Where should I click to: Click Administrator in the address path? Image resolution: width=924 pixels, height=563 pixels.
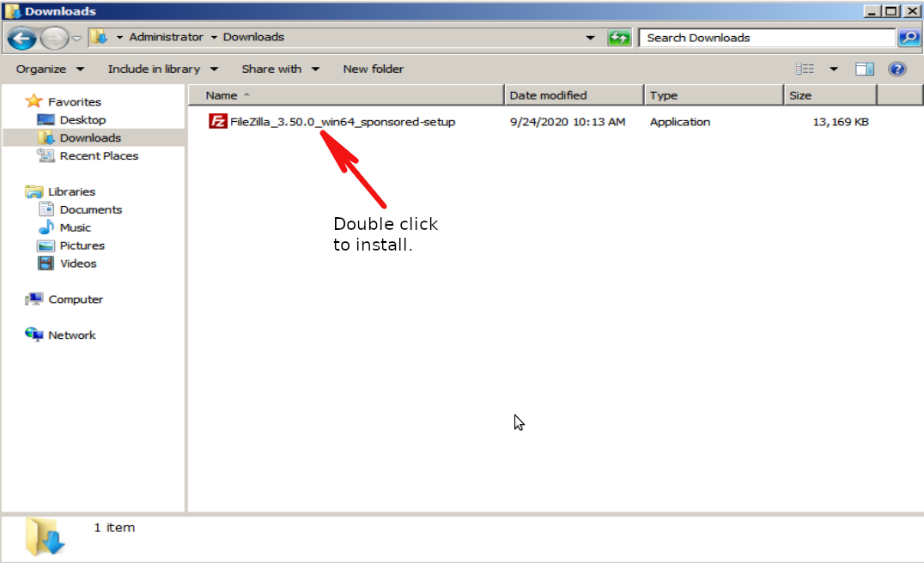click(167, 37)
